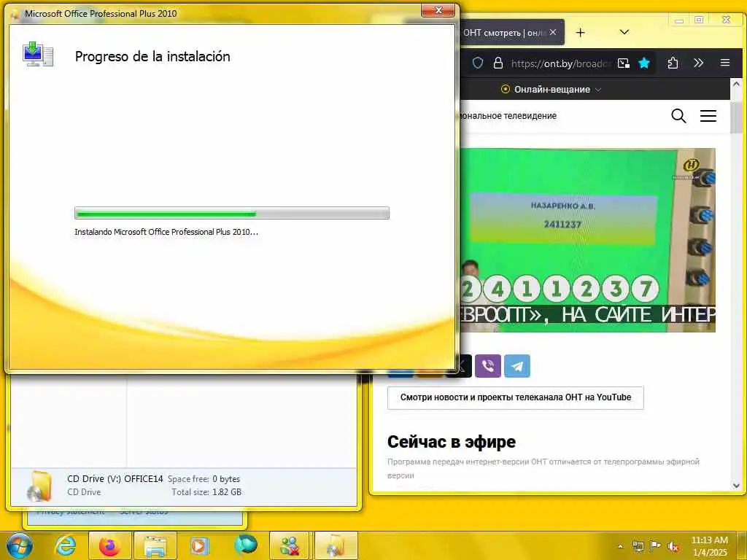
Task: Click the picture-in-picture icon in address bar
Action: click(x=623, y=63)
